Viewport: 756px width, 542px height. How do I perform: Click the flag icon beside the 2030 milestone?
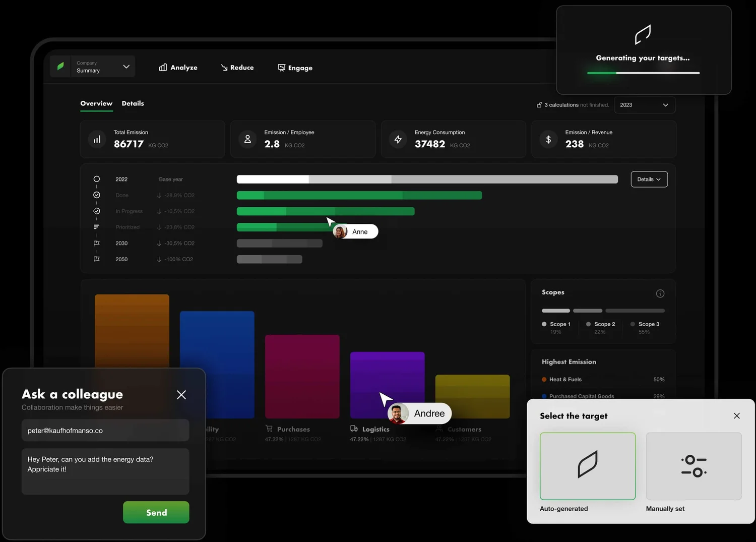tap(96, 243)
